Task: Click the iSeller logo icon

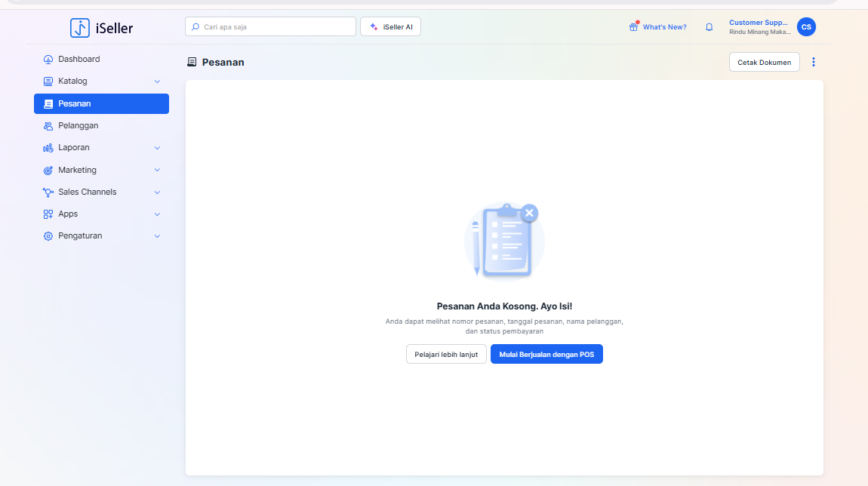Action: point(80,28)
